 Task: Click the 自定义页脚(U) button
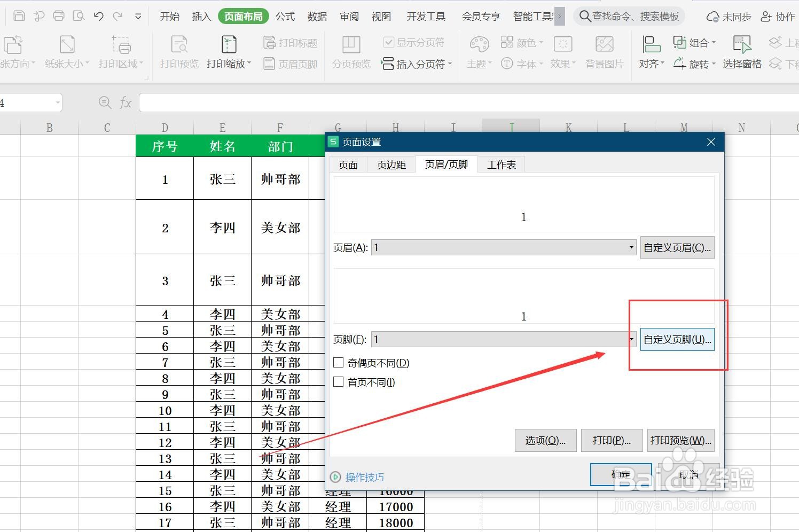click(x=676, y=339)
